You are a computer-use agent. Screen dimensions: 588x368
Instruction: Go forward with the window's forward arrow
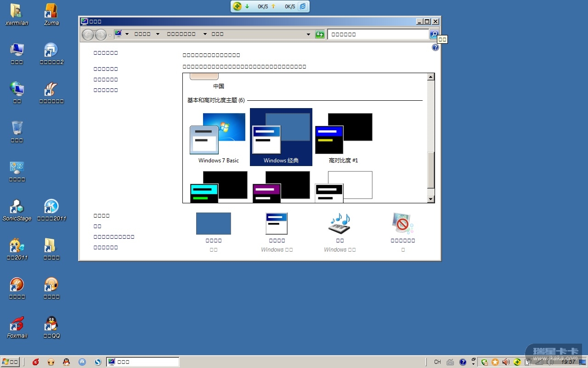coord(101,34)
